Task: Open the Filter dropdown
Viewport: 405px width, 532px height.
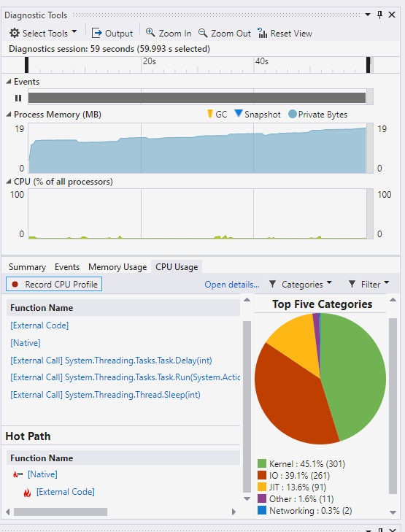Action: (369, 285)
